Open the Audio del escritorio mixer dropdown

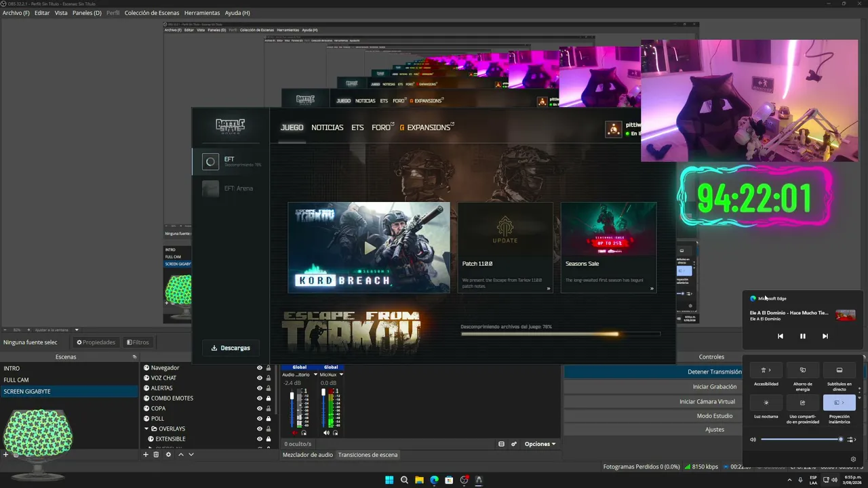[314, 374]
